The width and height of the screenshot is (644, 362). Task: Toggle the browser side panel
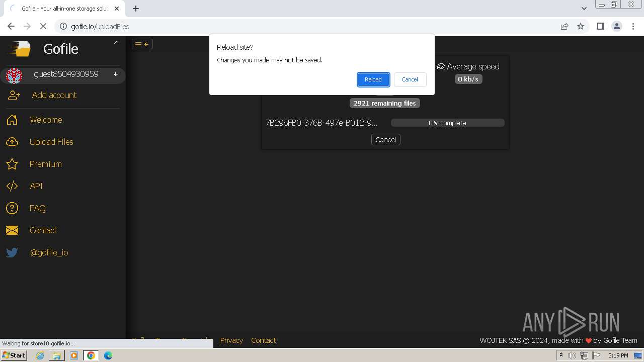coord(600,27)
